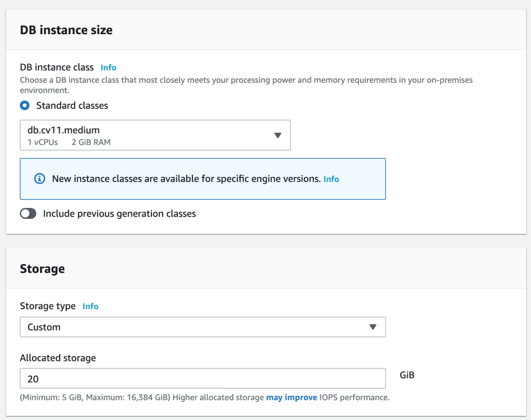Screen dimensions: 531x420
Task: Click the '1 vCPUs 2 GiB RAM' instance details
Action: point(69,142)
